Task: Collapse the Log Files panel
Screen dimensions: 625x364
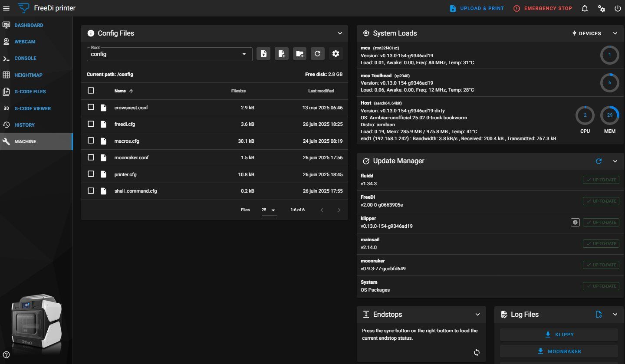Action: click(615, 315)
